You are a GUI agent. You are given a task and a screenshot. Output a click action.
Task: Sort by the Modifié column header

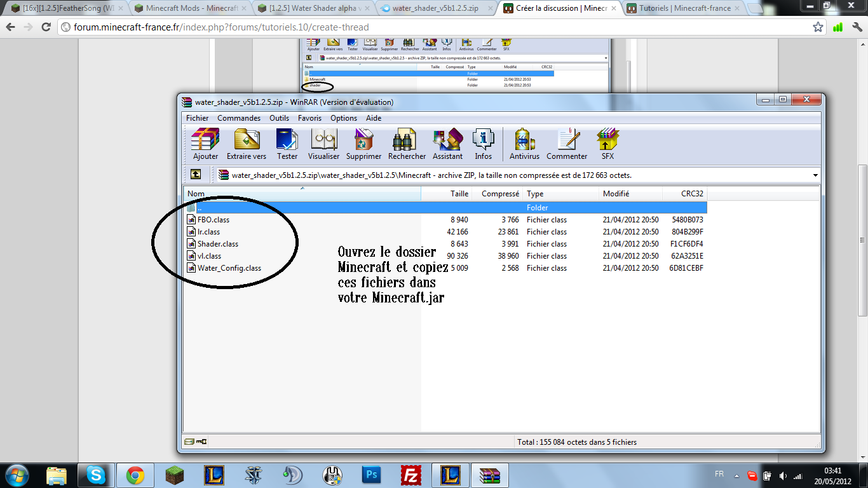631,194
